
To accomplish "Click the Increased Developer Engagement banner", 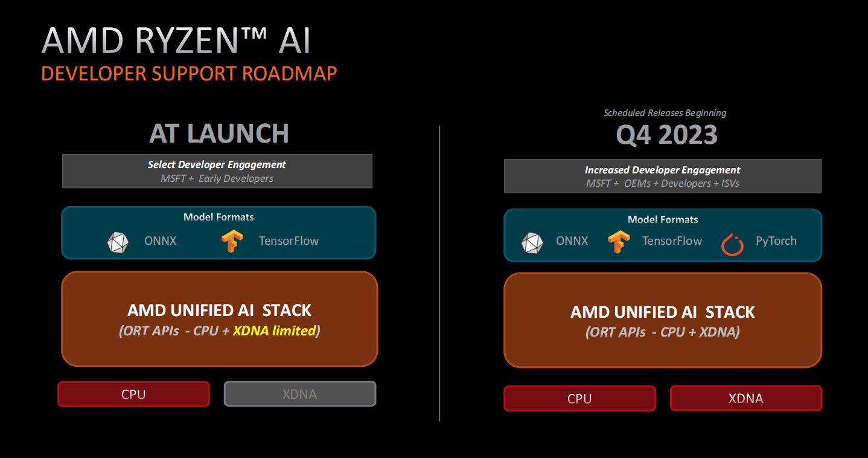I will tap(663, 176).
